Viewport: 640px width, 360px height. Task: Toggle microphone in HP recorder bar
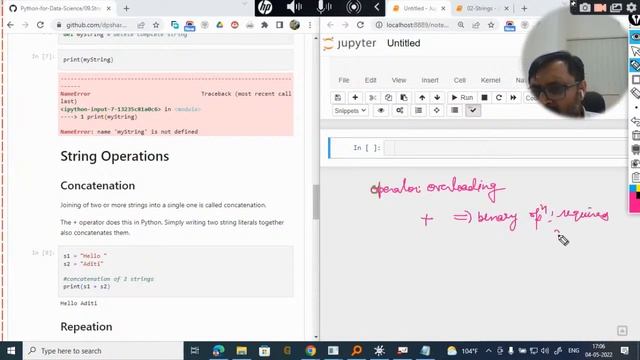pyautogui.click(x=324, y=7)
